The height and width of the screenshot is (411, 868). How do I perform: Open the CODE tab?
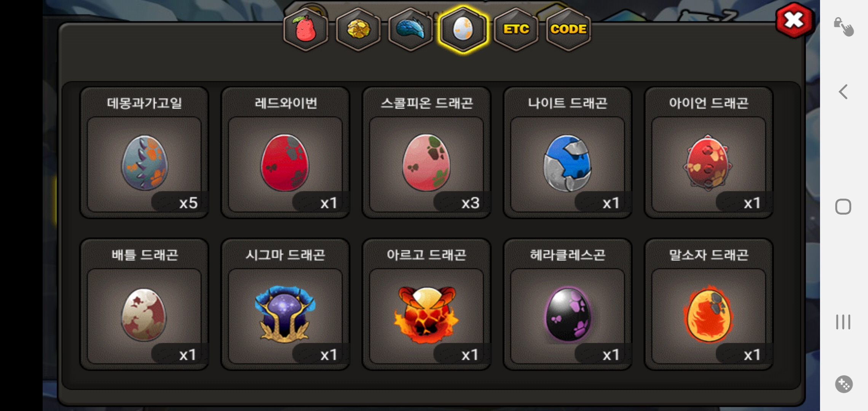click(x=568, y=29)
